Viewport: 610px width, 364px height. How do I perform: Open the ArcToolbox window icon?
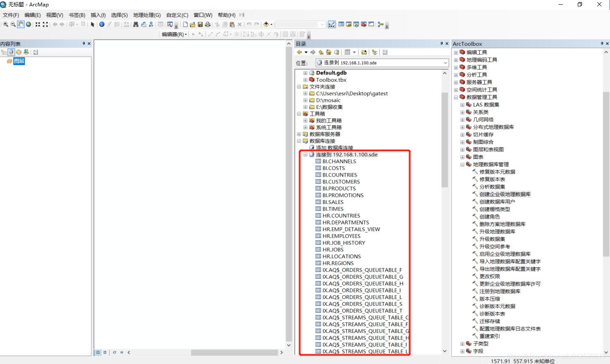pos(364,24)
